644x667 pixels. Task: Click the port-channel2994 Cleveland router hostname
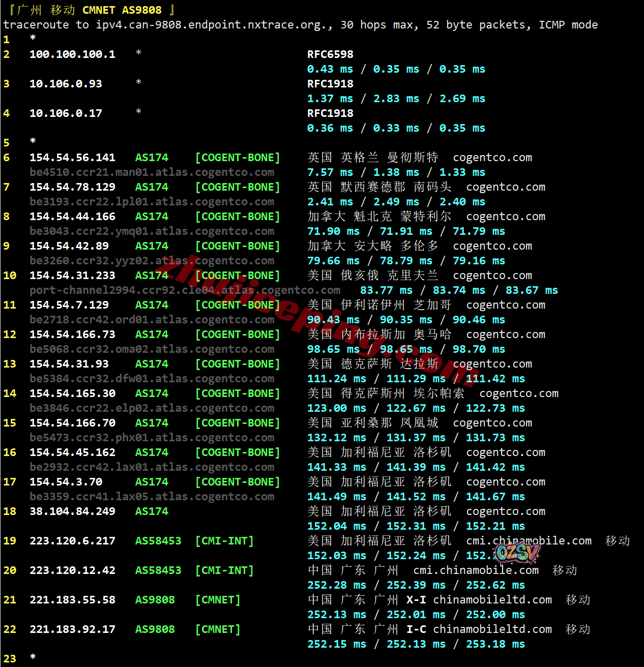click(185, 290)
